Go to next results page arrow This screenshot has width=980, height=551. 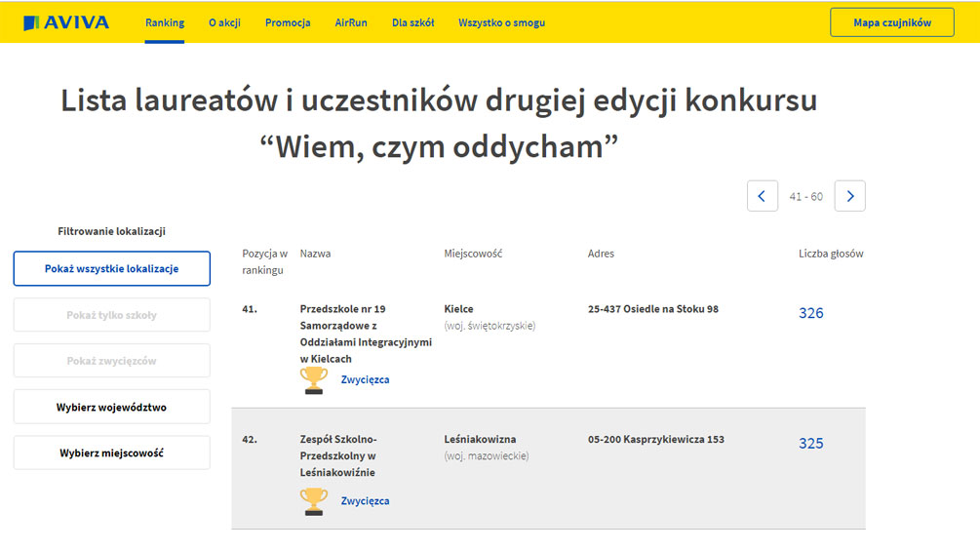tap(849, 196)
